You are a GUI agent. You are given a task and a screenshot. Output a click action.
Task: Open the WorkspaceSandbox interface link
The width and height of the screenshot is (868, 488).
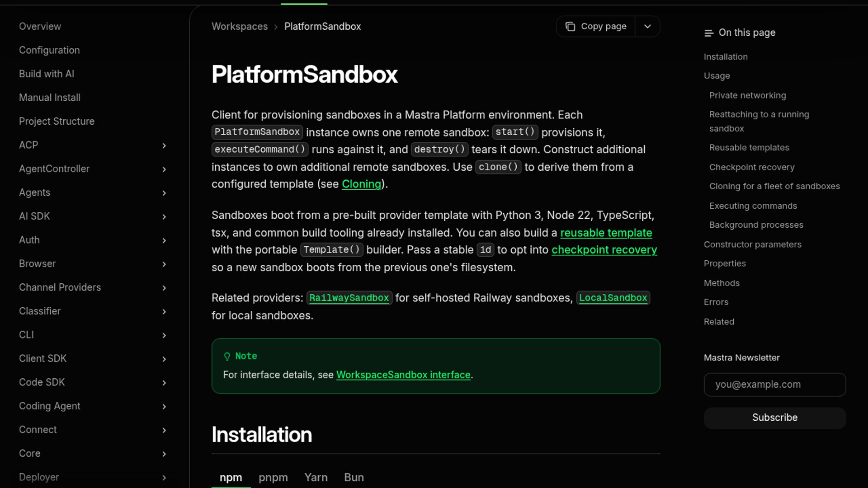pyautogui.click(x=403, y=375)
